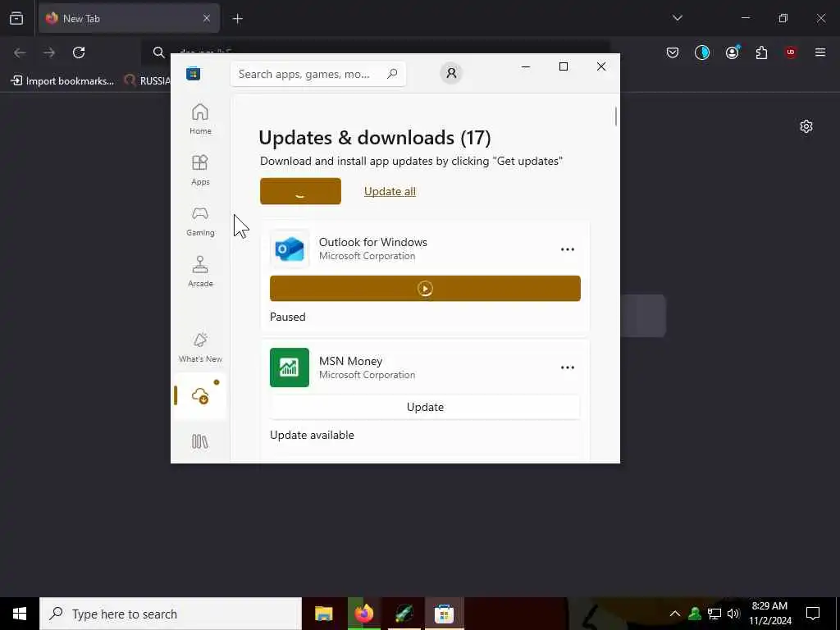Viewport: 840px width, 630px height.
Task: Open the Firefox account icon
Action: (732, 52)
